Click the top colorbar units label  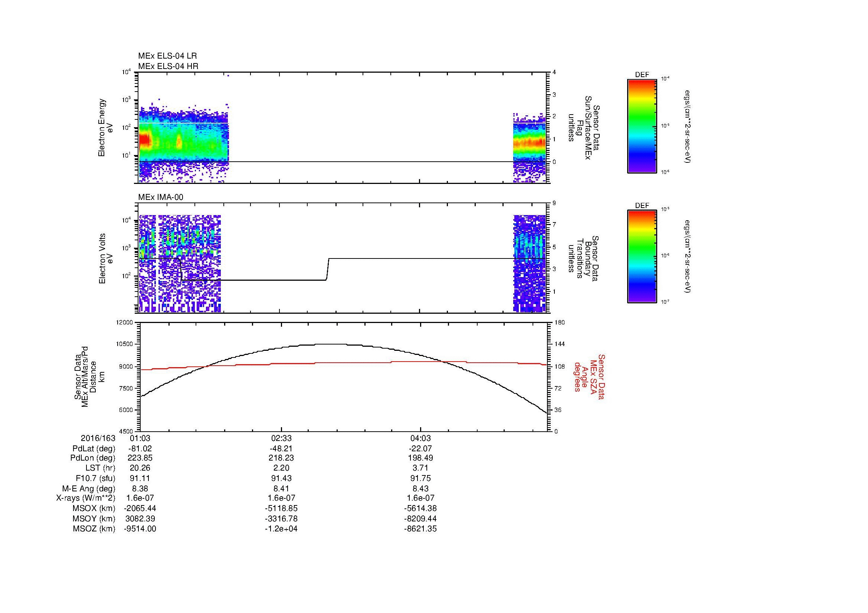(x=688, y=126)
